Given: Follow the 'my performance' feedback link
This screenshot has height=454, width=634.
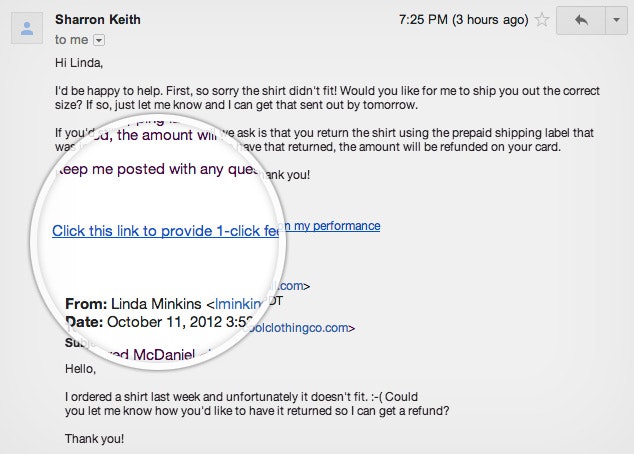Looking at the screenshot, I should (337, 226).
